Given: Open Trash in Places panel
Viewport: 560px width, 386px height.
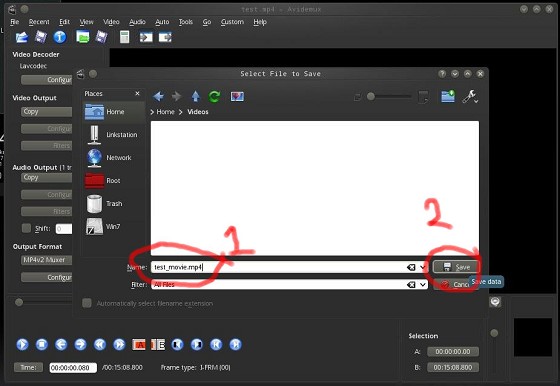Looking at the screenshot, I should pyautogui.click(x=114, y=204).
